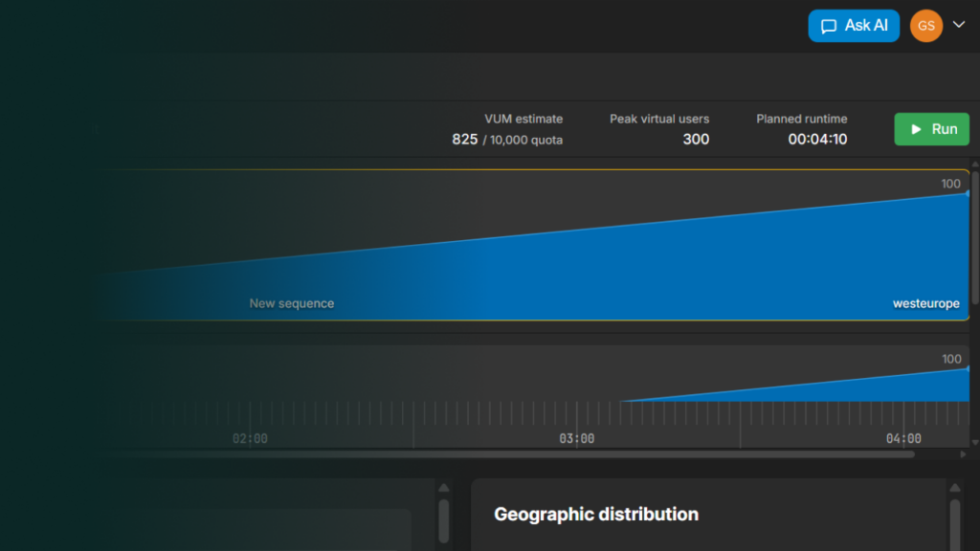This screenshot has height=551, width=980.
Task: Click the Planned runtime value 00:04:10
Action: [x=817, y=140]
